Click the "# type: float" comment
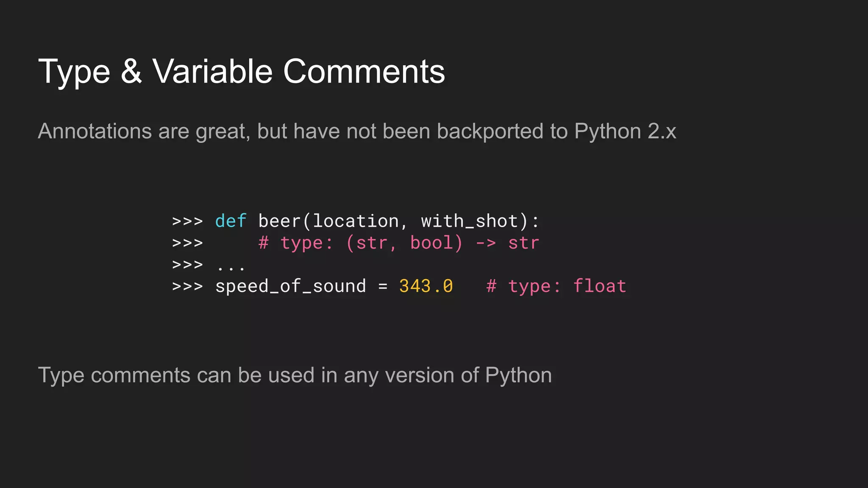Screen dimensions: 868x488 click(556, 286)
